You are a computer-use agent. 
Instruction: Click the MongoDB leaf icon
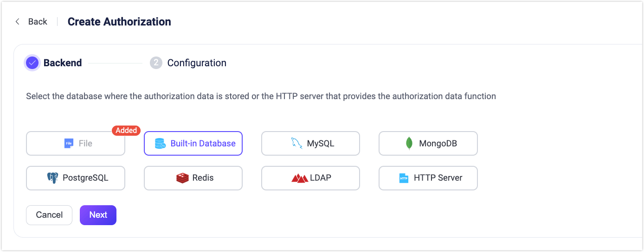(x=409, y=144)
